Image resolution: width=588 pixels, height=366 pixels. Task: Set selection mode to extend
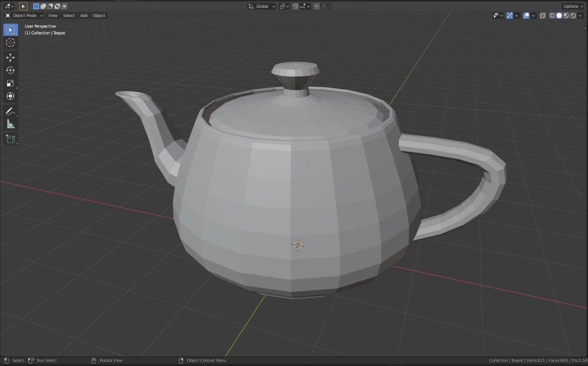[x=43, y=6]
